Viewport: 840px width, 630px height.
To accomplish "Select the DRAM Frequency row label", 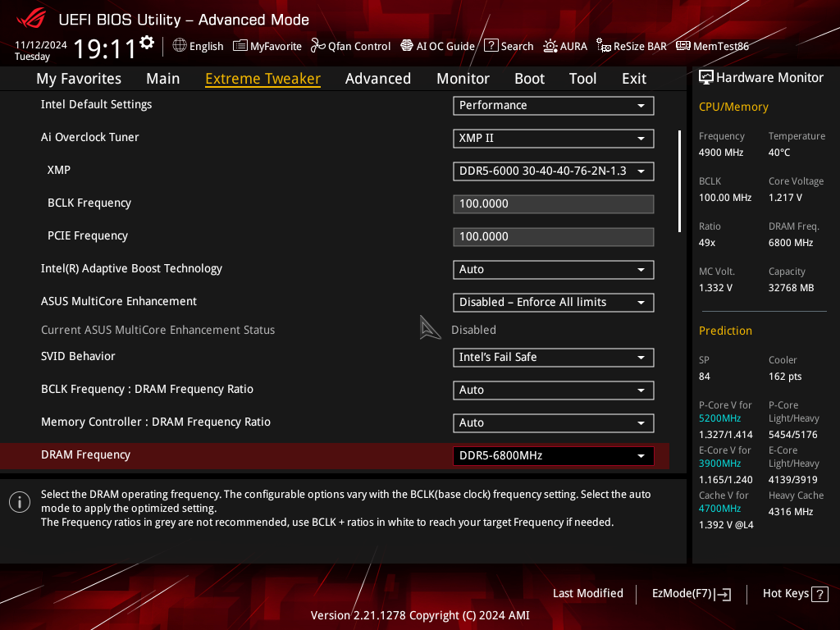I will pos(85,454).
